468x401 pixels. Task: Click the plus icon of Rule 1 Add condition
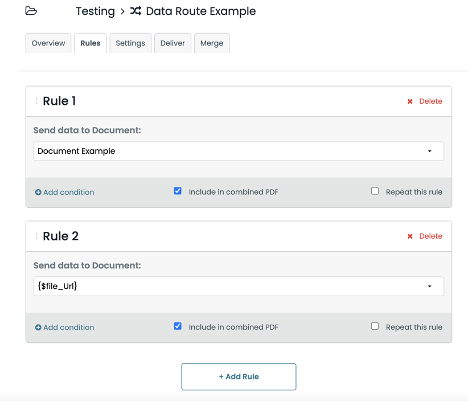click(x=38, y=192)
